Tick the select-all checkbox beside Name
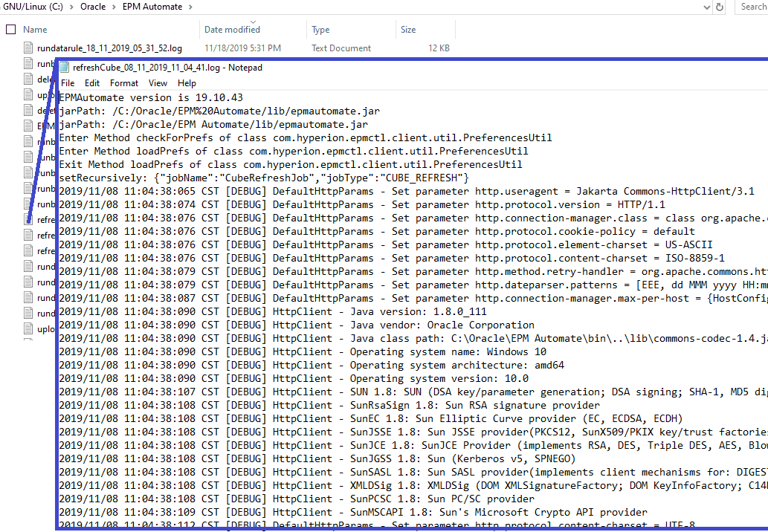Viewport: 768px width, 532px height. 10,30
